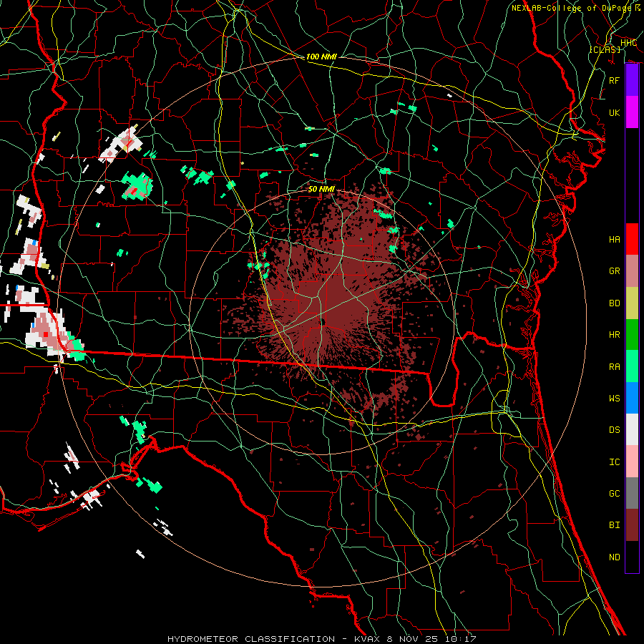Click the 50 NMI range ring label
This screenshot has height=644, width=644.
321,189
